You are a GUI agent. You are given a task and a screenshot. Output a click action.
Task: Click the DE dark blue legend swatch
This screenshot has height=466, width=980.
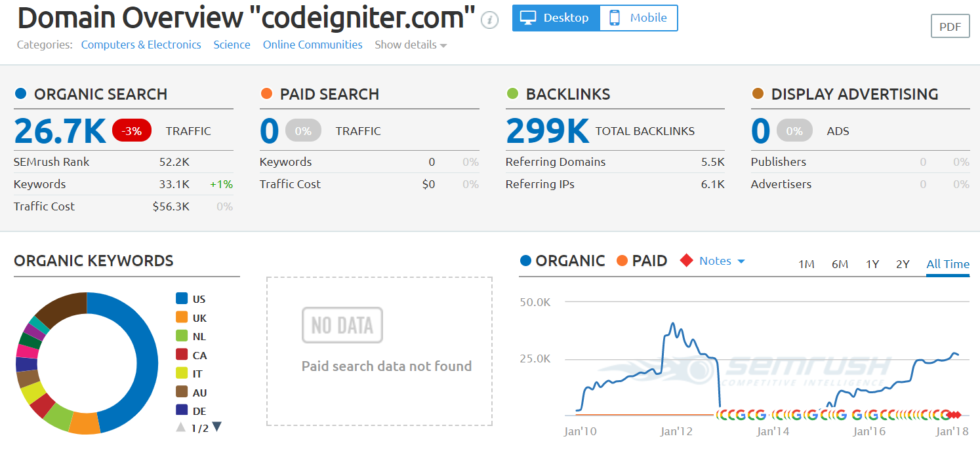point(182,410)
